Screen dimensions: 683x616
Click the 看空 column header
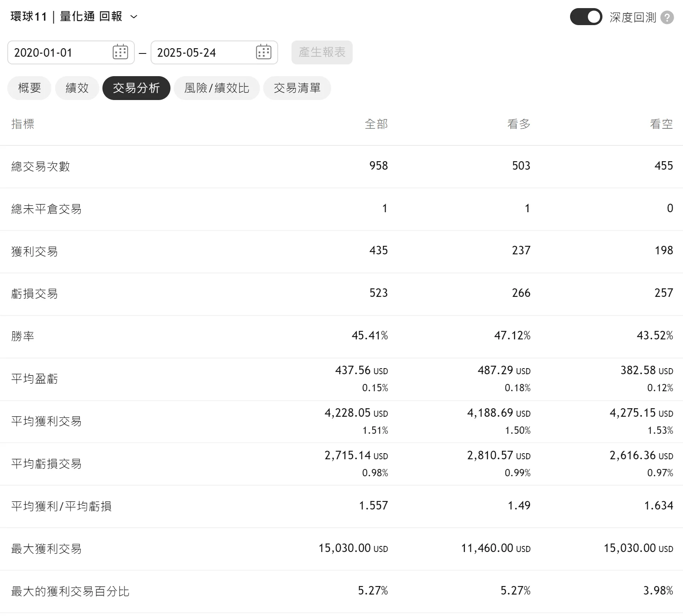[661, 124]
